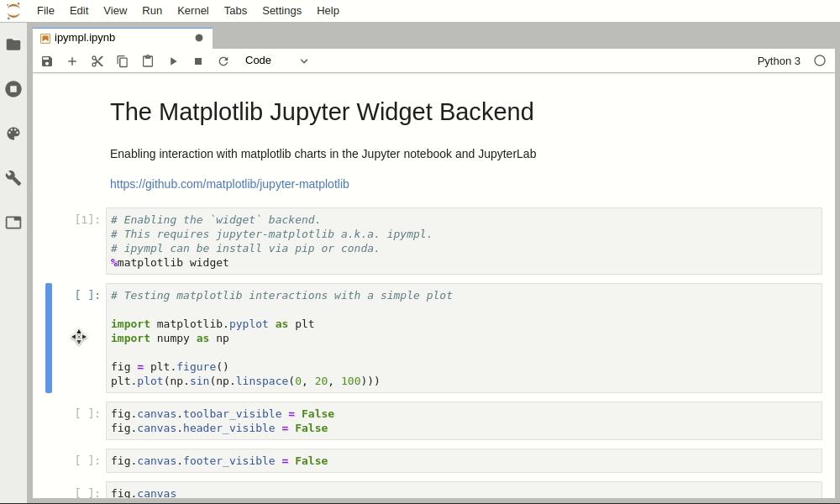The width and height of the screenshot is (840, 504).
Task: Cut the selected cell with scissors icon
Action: tap(97, 61)
